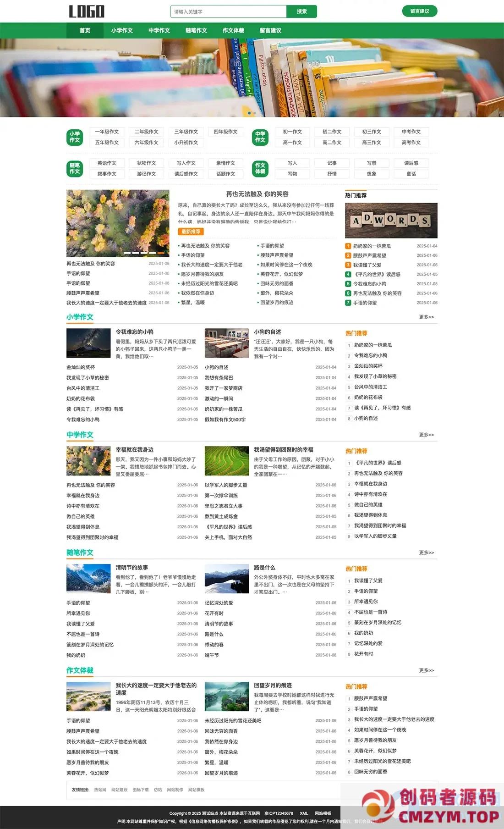Expand 更多>> in the 中学作文 section

tap(426, 435)
